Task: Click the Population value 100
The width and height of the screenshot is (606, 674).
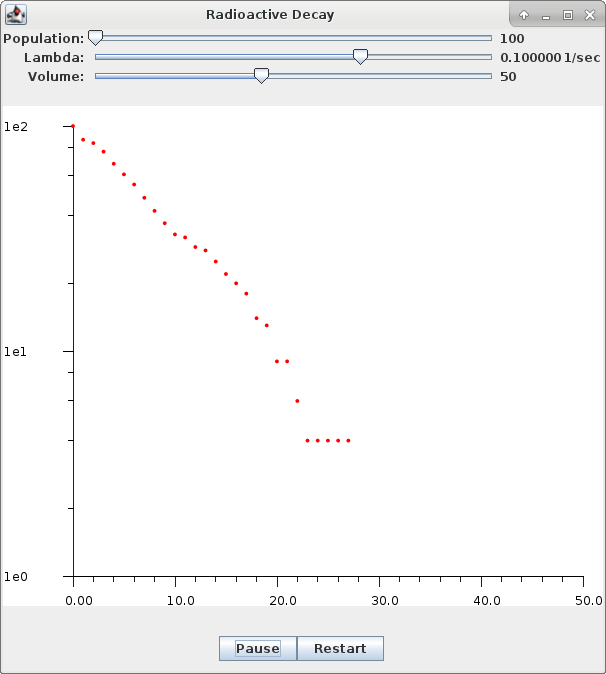Action: [512, 39]
